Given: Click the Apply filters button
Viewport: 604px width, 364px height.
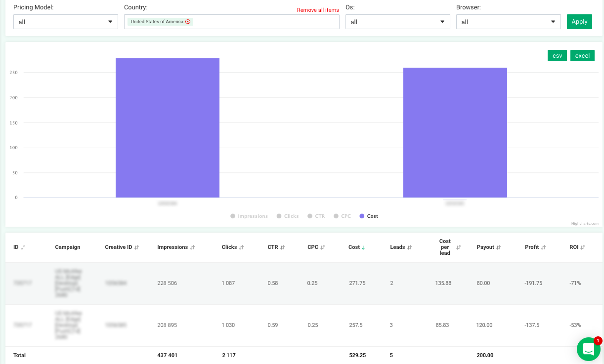Looking at the screenshot, I should tap(579, 22).
